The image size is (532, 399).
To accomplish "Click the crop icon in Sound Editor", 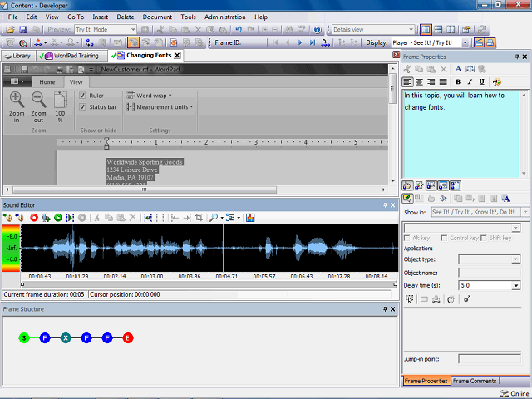I will click(198, 218).
